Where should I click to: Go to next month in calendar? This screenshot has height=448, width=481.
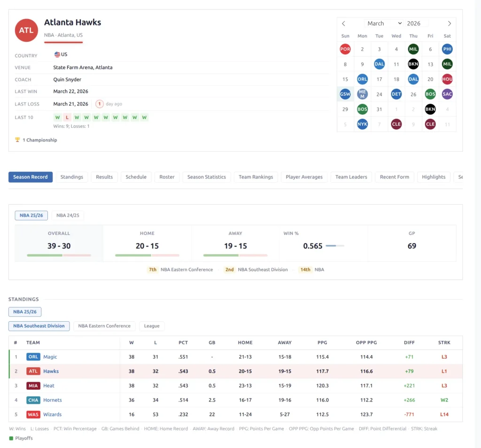coord(450,23)
